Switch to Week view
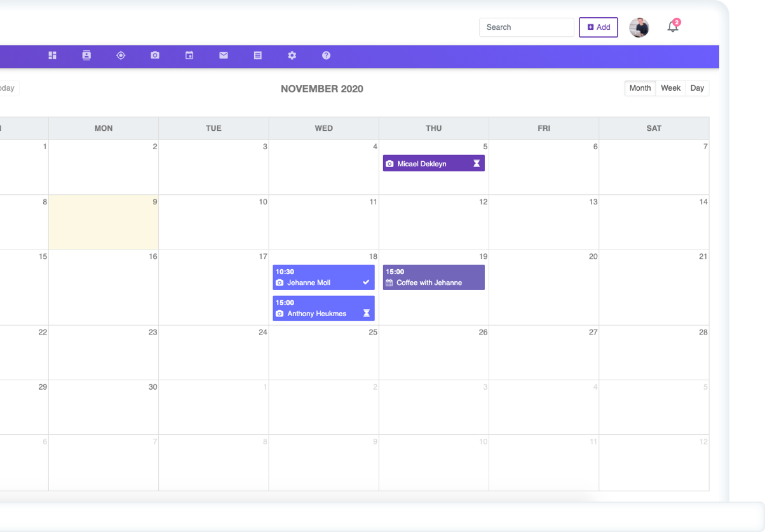 (x=670, y=88)
